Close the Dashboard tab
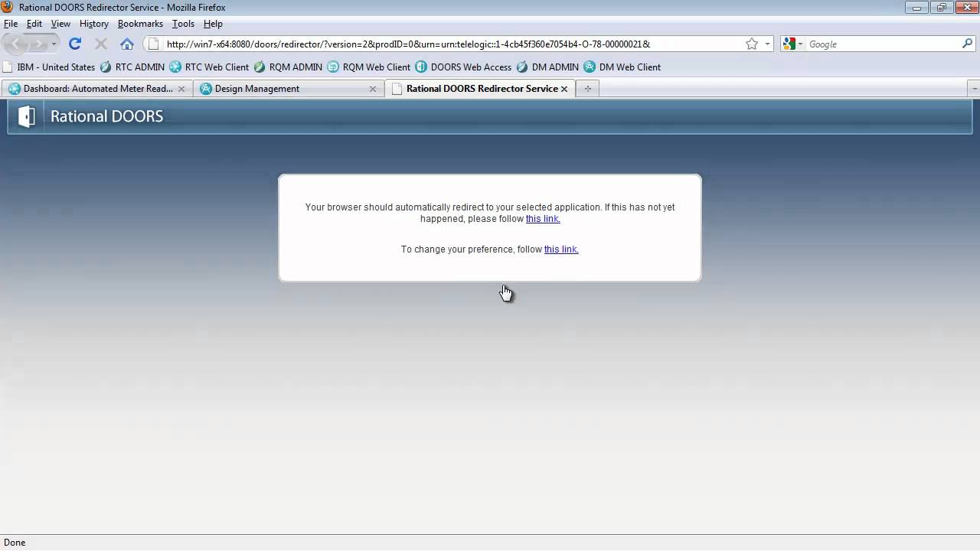This screenshot has width=980, height=551. pos(181,89)
